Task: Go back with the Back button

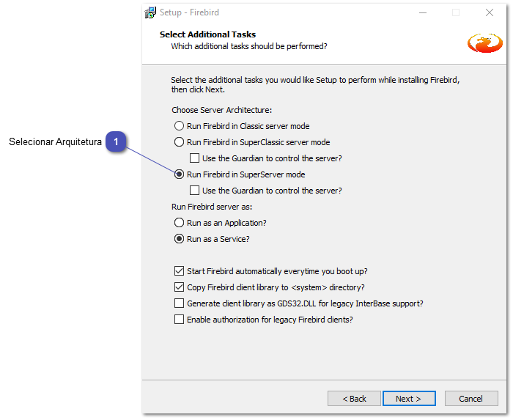Action: tap(354, 399)
